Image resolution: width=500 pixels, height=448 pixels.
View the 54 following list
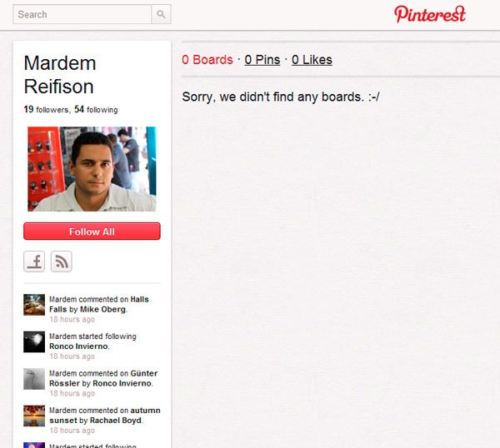pos(96,110)
